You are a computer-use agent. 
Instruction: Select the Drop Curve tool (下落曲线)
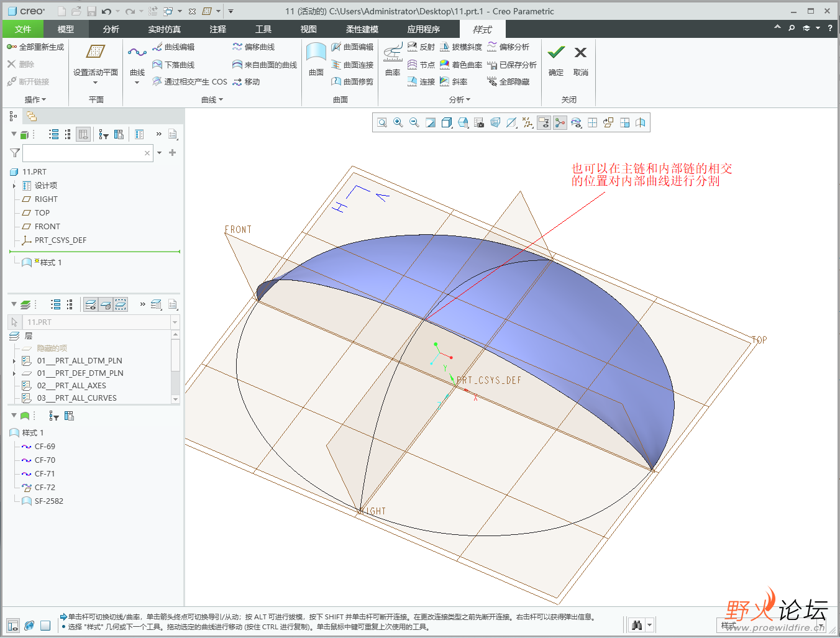tap(173, 65)
